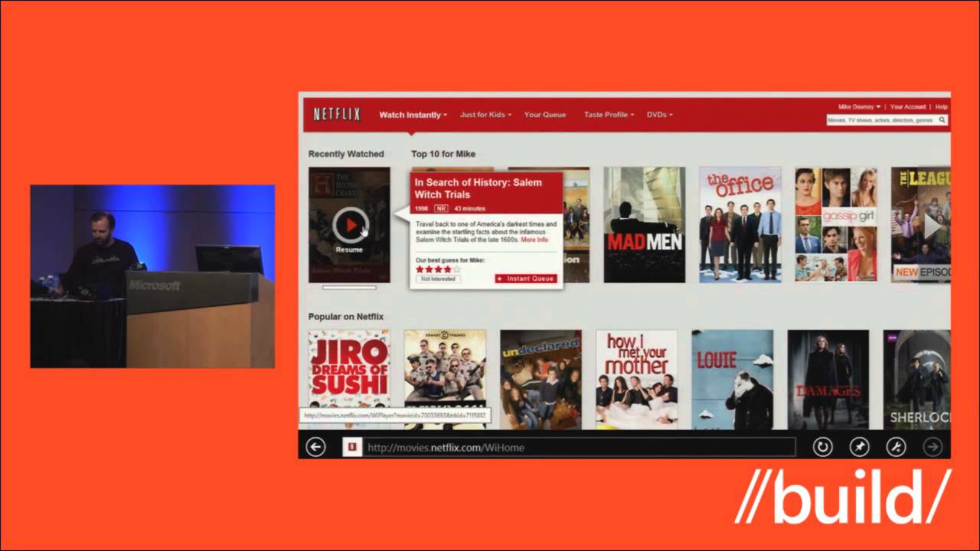Open the page tools wrench icon
This screenshot has width=980, height=551.
(896, 448)
